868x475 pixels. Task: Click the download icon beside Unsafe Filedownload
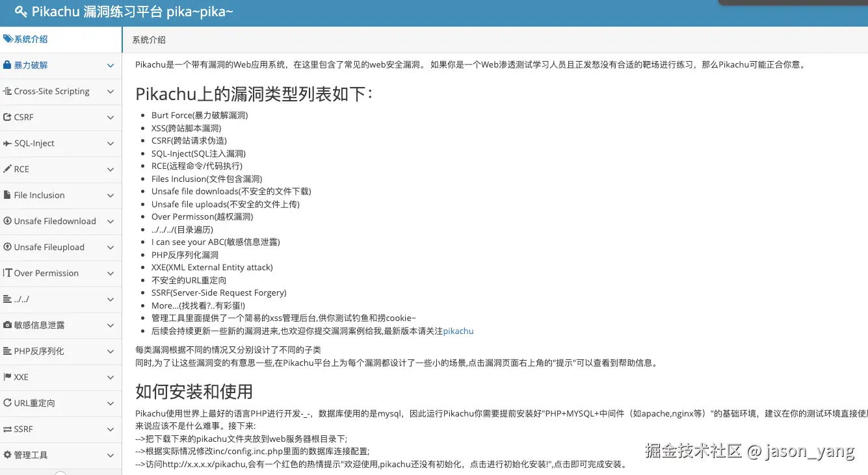point(7,221)
